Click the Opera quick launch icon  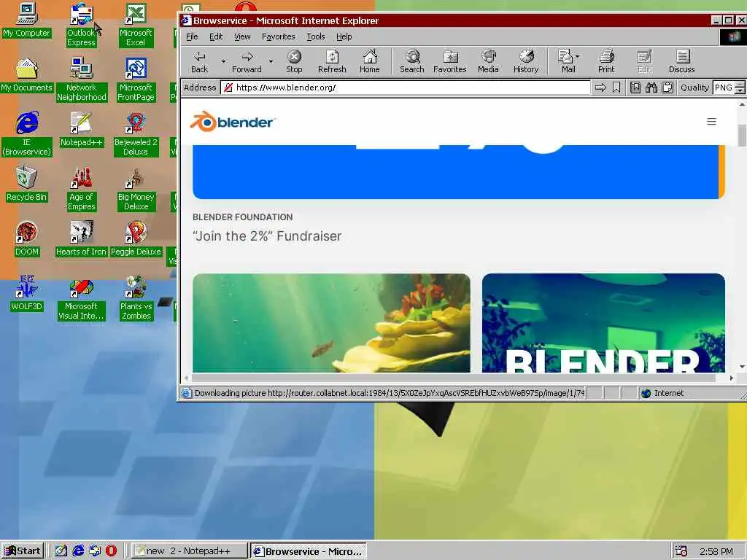point(111,551)
